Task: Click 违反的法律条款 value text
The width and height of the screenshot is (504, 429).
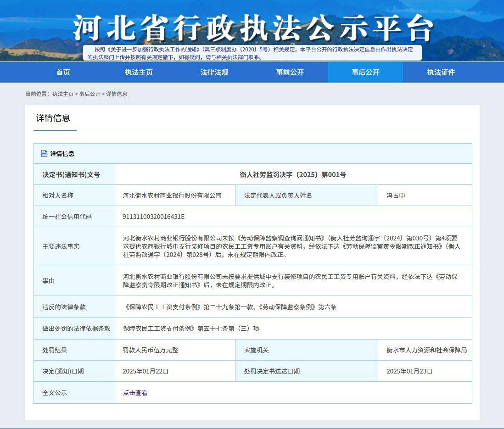Action: click(230, 307)
